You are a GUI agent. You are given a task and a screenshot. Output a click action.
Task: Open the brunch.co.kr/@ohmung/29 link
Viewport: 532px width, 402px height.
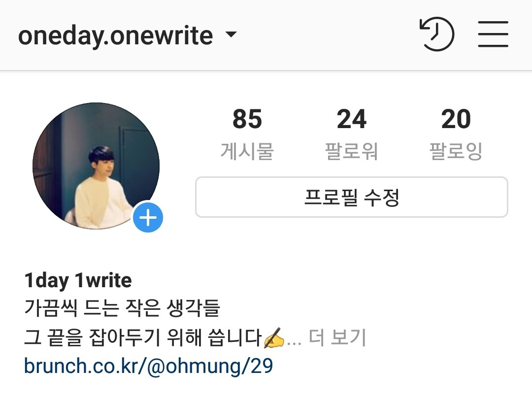click(x=149, y=366)
